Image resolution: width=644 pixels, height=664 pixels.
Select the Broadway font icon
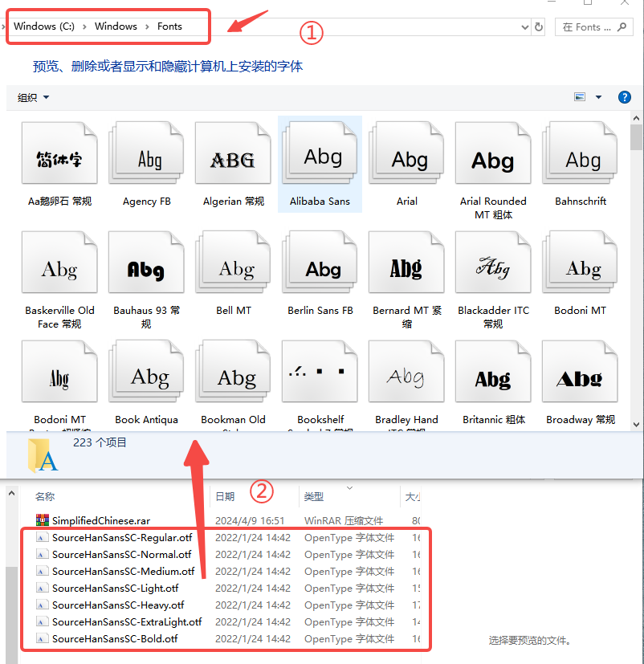pyautogui.click(x=580, y=372)
